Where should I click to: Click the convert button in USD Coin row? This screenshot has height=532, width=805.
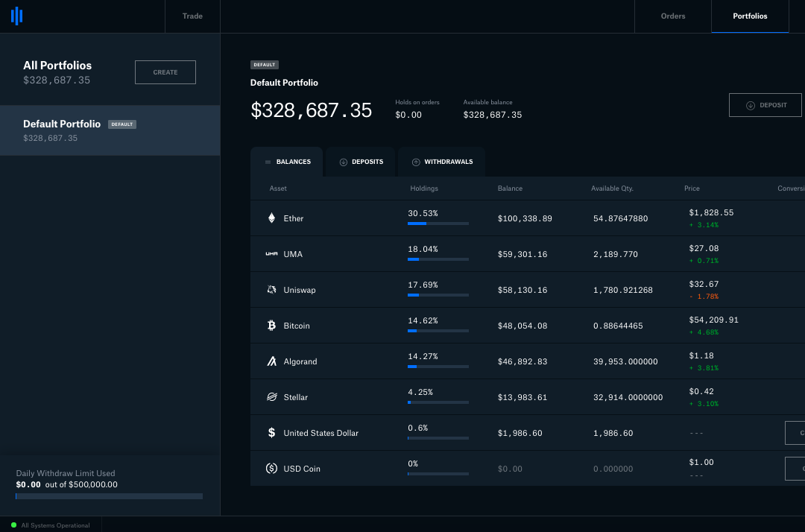tap(795, 469)
